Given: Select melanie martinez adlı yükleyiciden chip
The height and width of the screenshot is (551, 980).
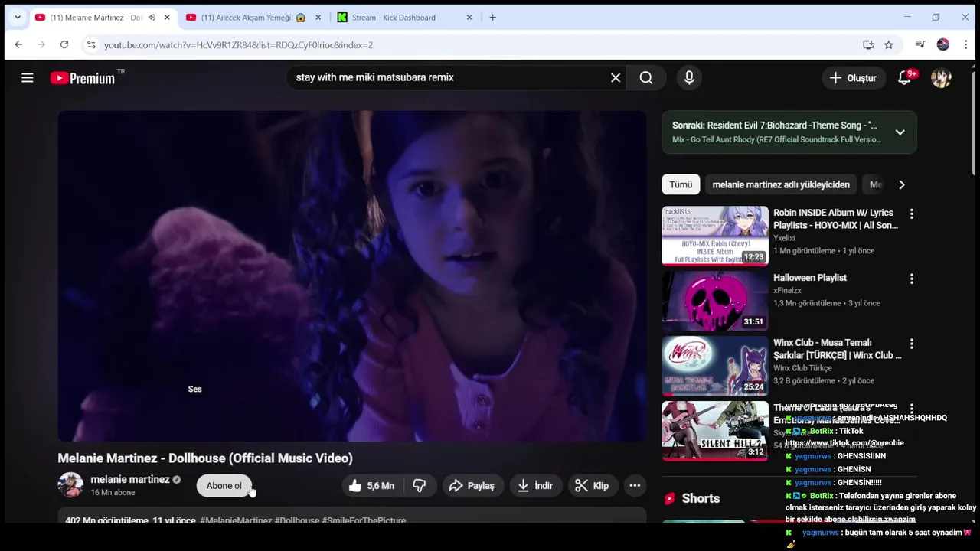Looking at the screenshot, I should [x=781, y=184].
